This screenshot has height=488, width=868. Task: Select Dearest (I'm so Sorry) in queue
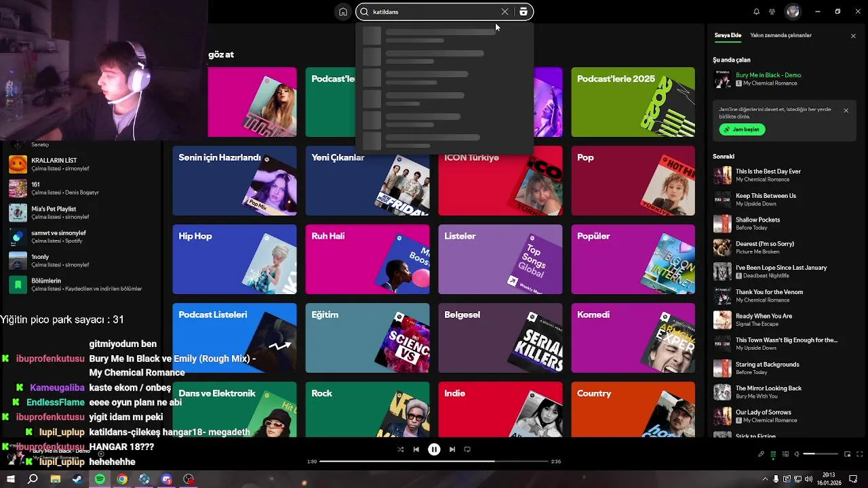click(x=783, y=247)
